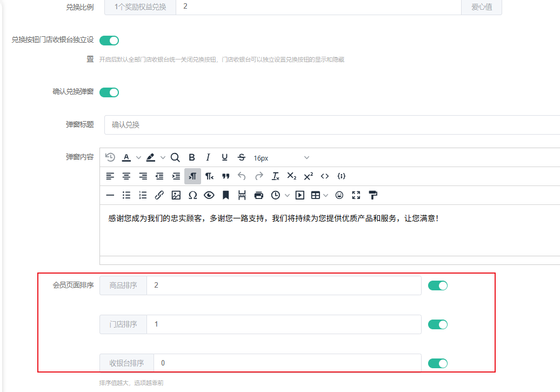Print the editor content

pos(259,195)
